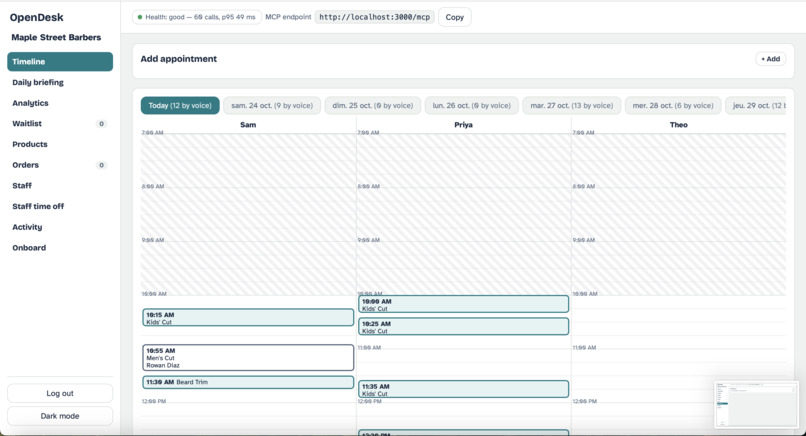The width and height of the screenshot is (806, 436).
Task: Click the OpenDesk logo text
Action: 36,17
